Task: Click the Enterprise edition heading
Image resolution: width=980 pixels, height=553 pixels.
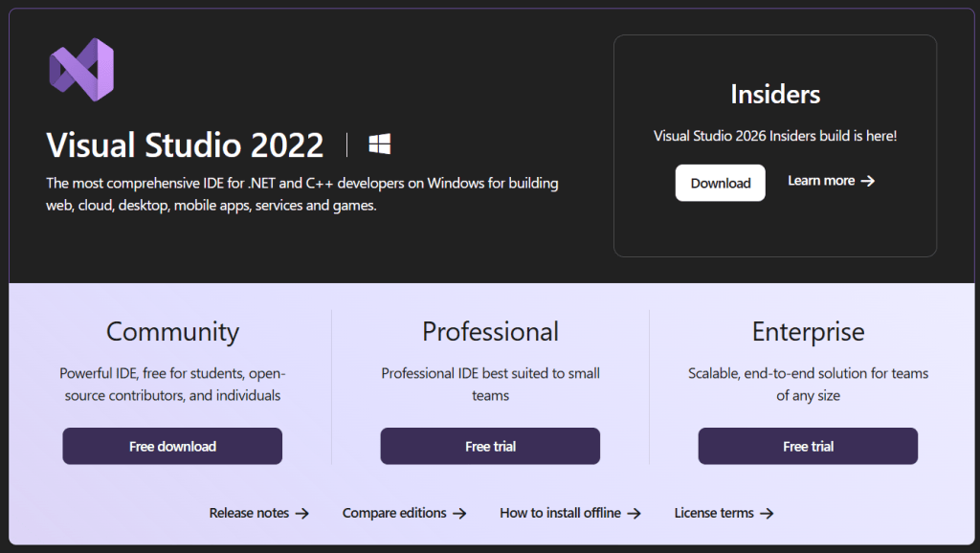Action: click(x=808, y=332)
